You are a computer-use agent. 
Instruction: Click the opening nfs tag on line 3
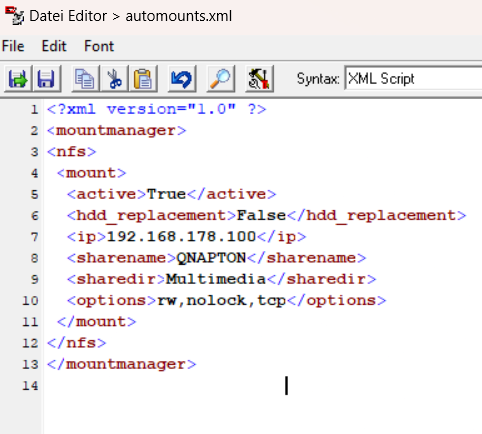(71, 152)
